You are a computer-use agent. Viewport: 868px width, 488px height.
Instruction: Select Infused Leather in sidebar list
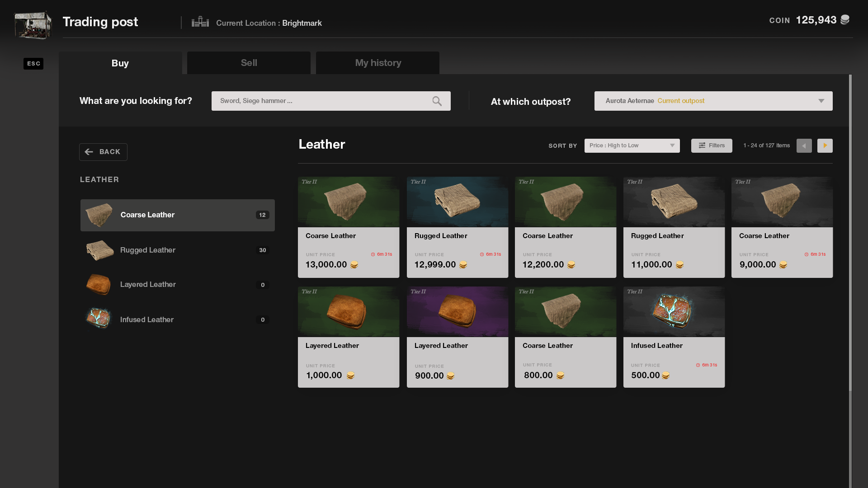pos(177,319)
